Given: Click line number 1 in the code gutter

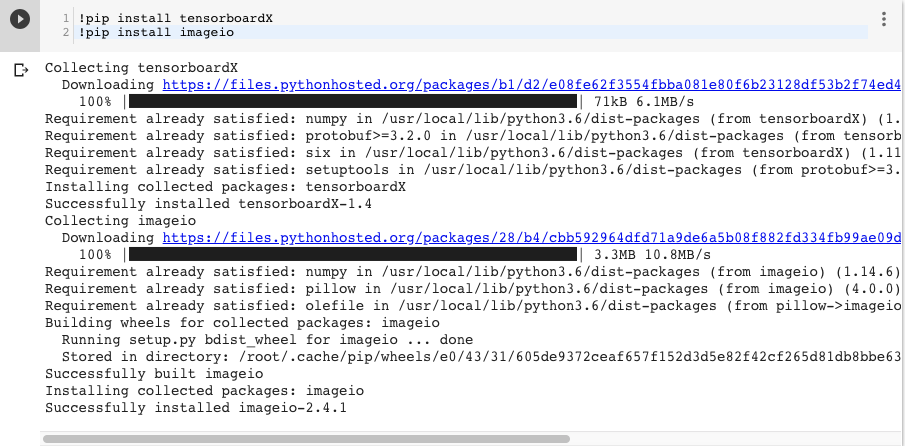Looking at the screenshot, I should point(66,18).
